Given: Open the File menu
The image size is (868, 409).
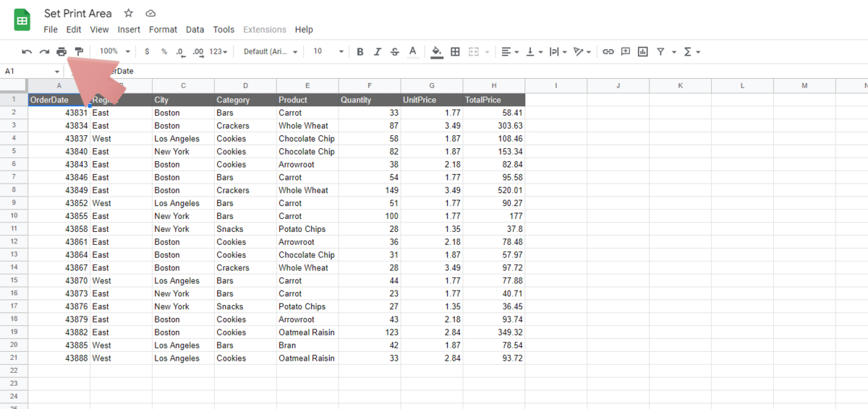Looking at the screenshot, I should point(51,30).
